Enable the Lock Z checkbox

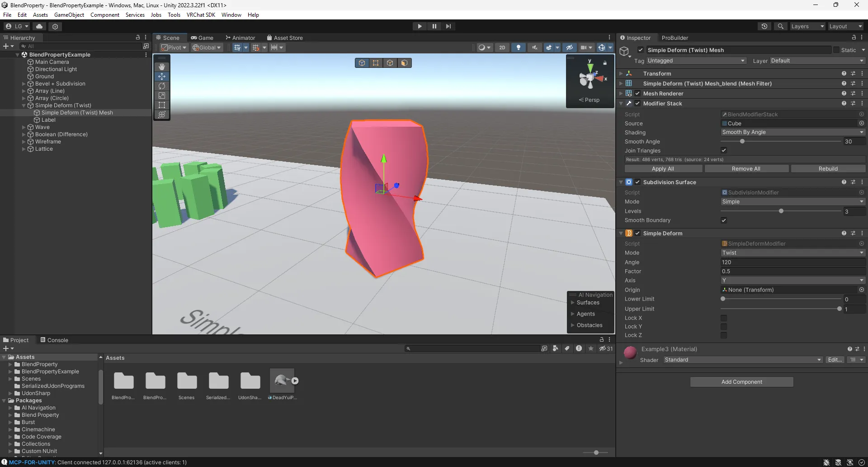click(724, 335)
